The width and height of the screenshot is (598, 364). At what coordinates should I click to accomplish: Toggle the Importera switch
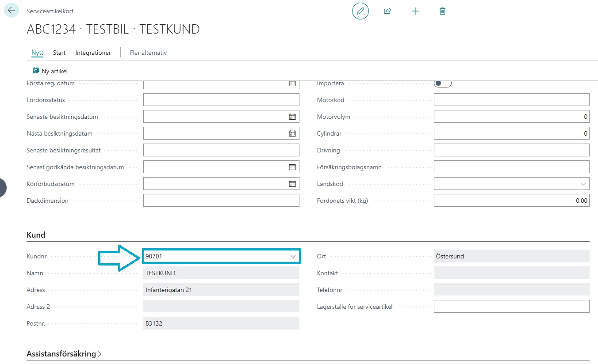point(443,83)
